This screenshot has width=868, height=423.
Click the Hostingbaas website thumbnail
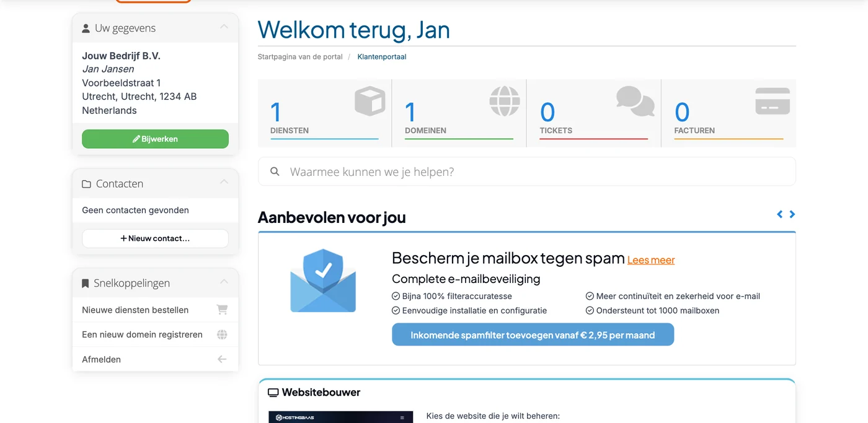tap(340, 417)
